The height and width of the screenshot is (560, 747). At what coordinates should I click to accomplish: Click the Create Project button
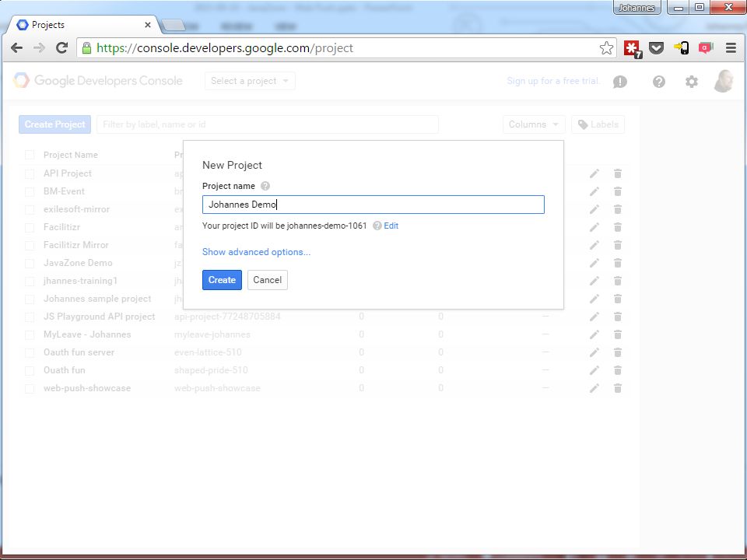pos(54,124)
